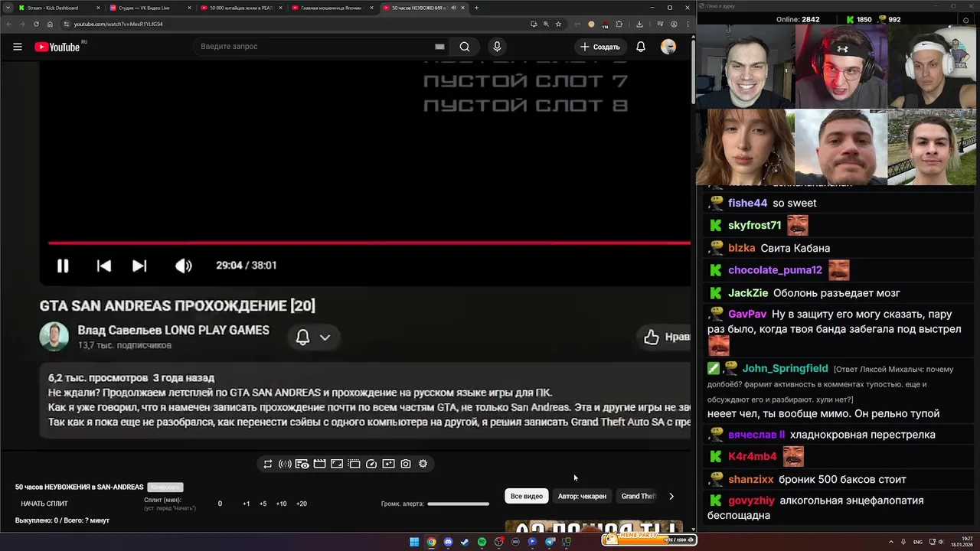Open chat user fishe44
This screenshot has height=551, width=980.
pos(747,203)
